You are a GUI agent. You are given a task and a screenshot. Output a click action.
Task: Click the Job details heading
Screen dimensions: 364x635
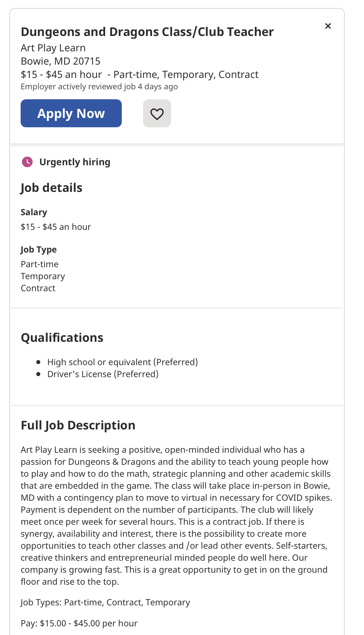tap(52, 188)
